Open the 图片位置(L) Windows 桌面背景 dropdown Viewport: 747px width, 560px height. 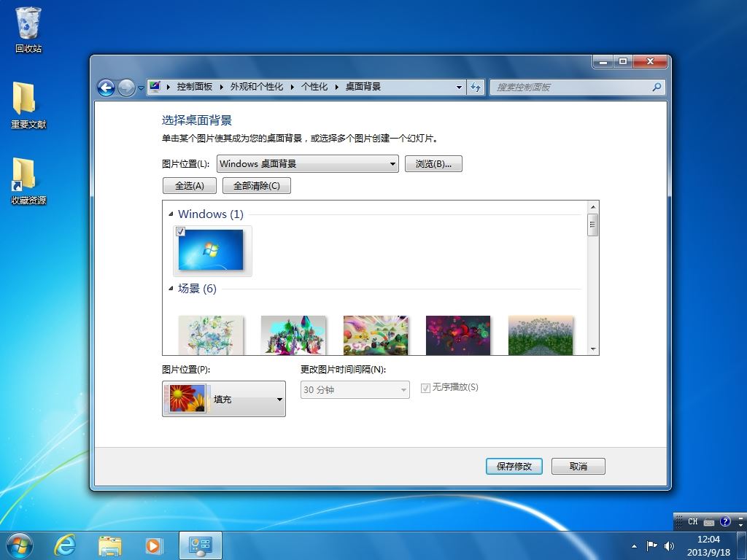pyautogui.click(x=308, y=164)
